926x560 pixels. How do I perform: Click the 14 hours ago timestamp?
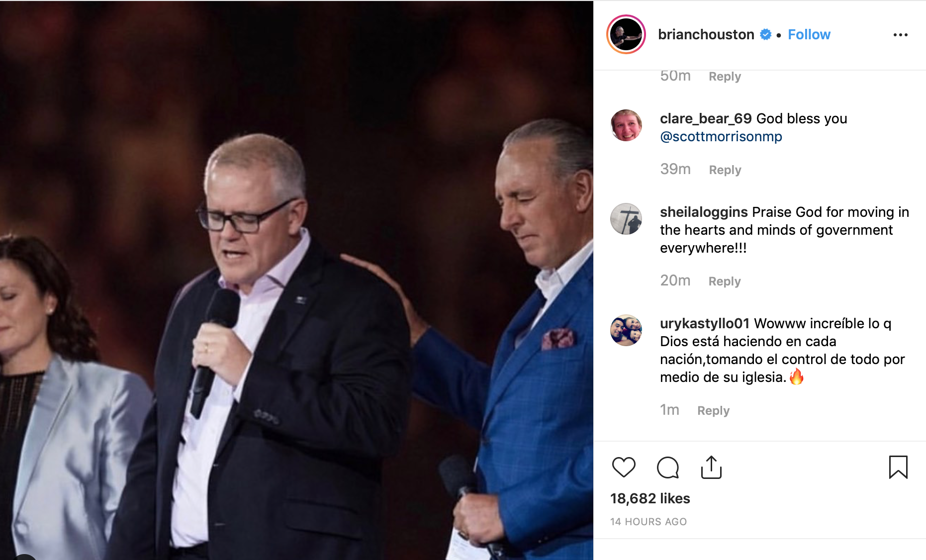648,522
